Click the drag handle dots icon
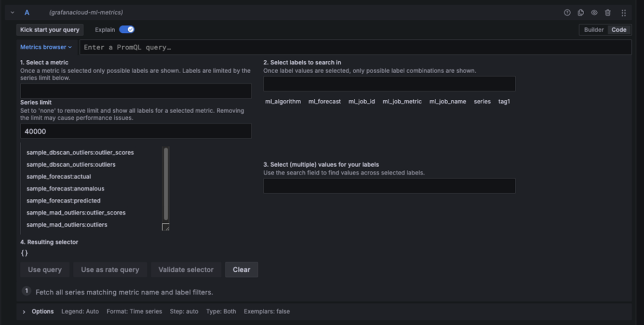The height and width of the screenshot is (325, 644). pos(623,12)
